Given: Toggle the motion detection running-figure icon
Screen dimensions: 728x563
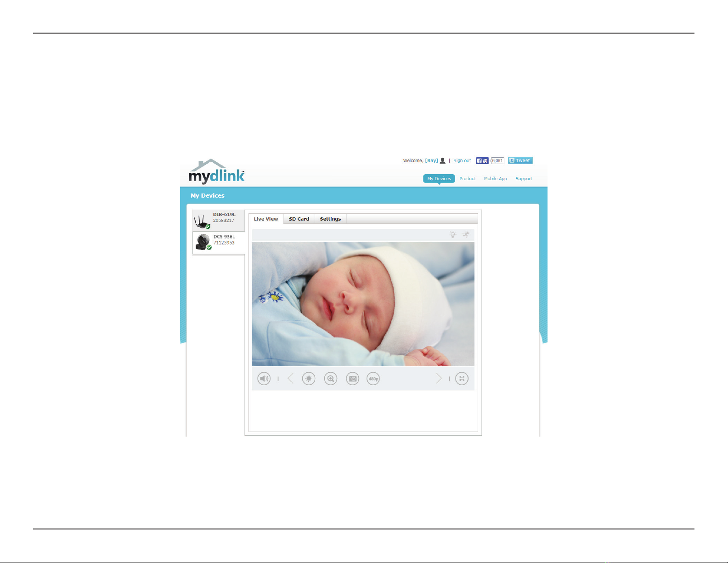Looking at the screenshot, I should point(466,234).
